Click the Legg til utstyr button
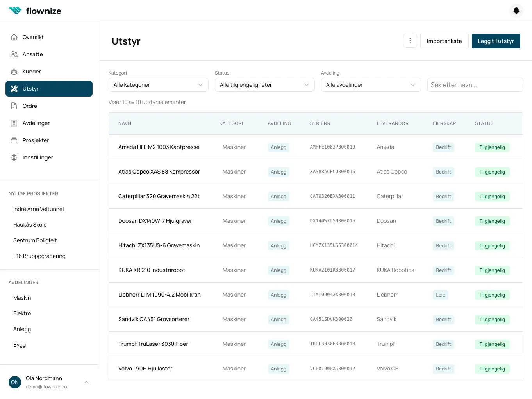The image size is (532, 399). 496,41
